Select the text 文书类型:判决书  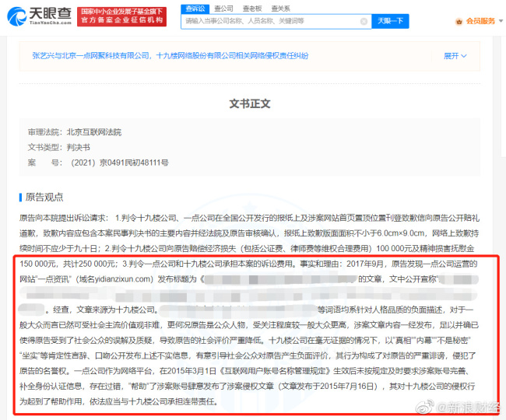[58, 147]
